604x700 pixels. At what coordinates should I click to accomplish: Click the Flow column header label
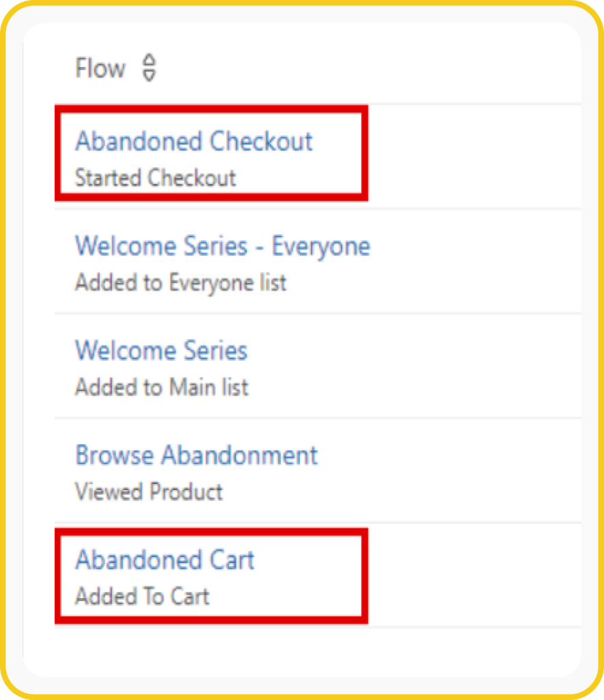coord(100,68)
